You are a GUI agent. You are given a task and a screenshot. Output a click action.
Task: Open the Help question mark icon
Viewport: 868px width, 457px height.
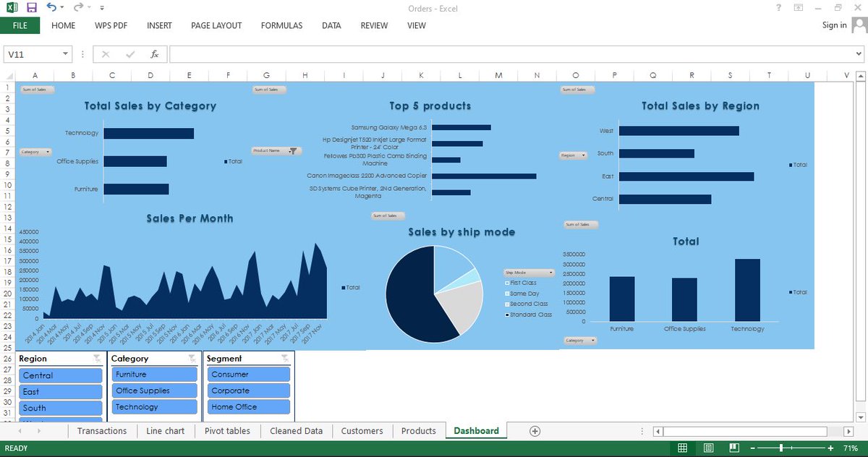point(778,8)
